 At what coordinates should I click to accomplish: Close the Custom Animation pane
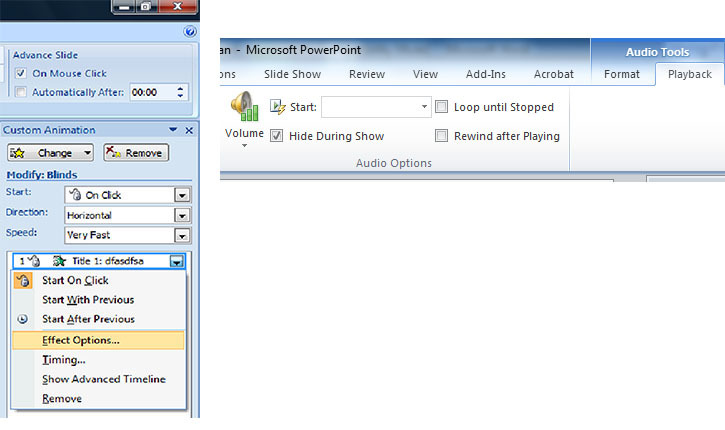coord(189,130)
